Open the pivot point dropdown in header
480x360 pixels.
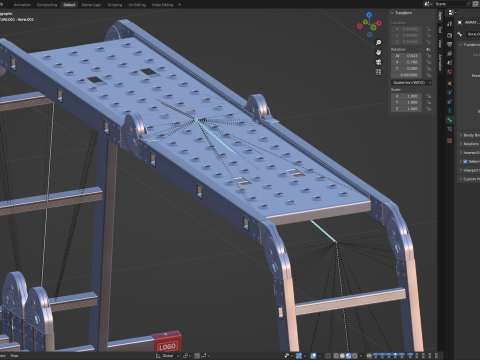tap(187, 356)
